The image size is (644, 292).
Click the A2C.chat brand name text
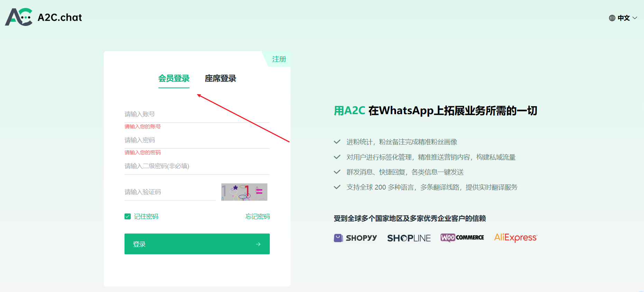click(60, 17)
